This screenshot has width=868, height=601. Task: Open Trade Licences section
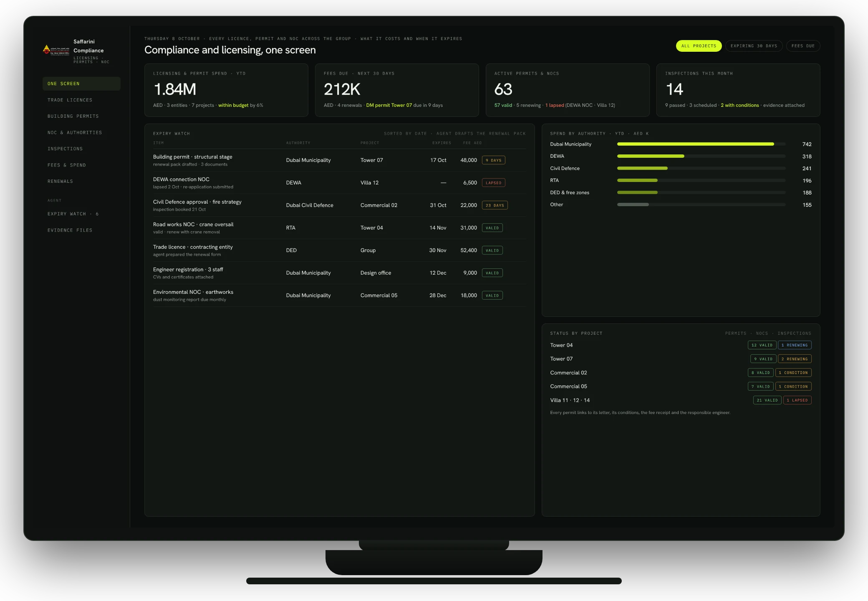tap(81, 100)
